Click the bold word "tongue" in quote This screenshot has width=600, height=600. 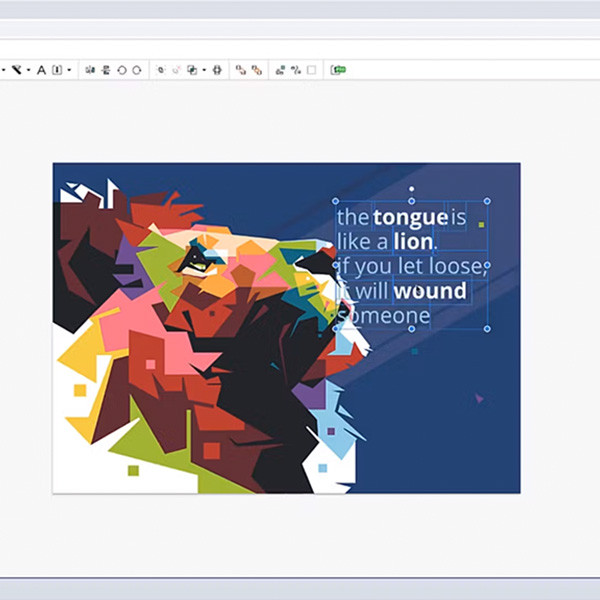tap(411, 218)
